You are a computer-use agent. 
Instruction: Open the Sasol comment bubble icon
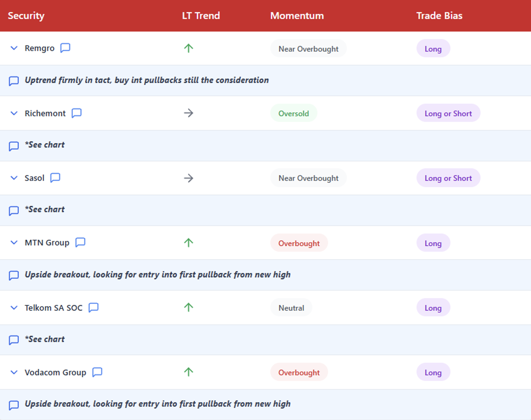[x=55, y=178]
